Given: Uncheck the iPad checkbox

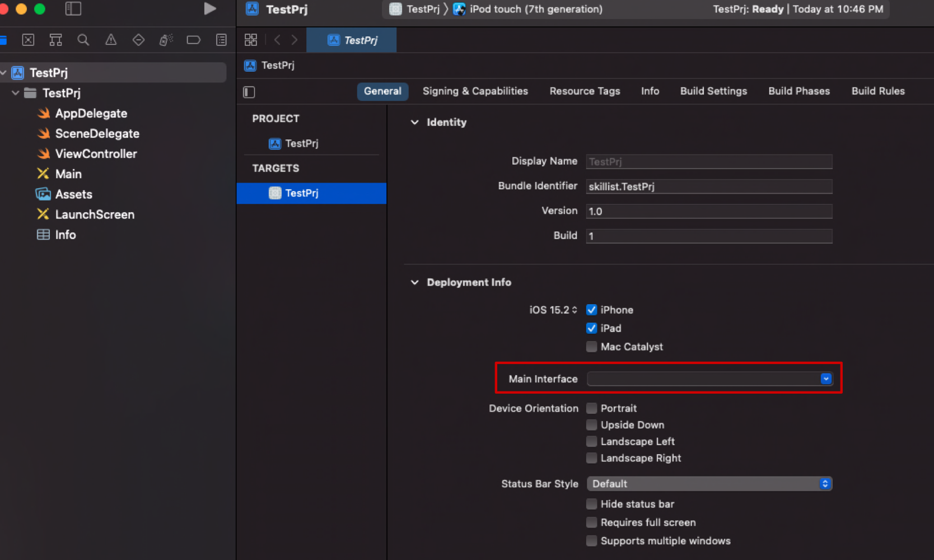Looking at the screenshot, I should tap(591, 328).
